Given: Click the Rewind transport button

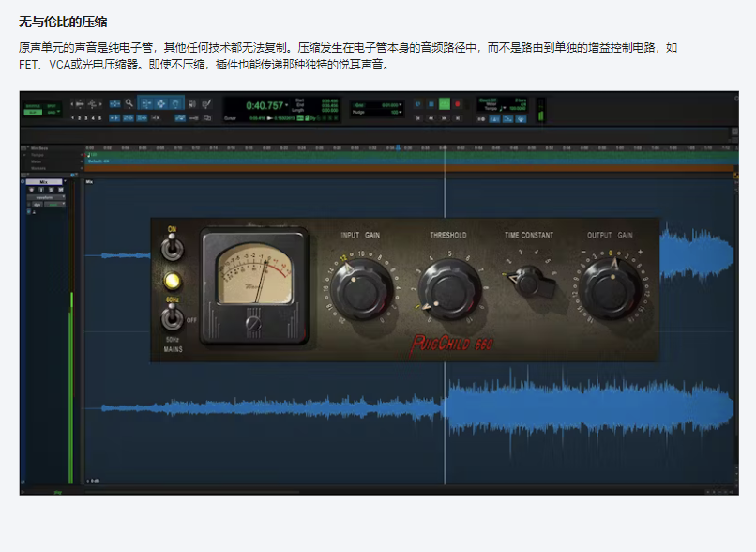Looking at the screenshot, I should 431,118.
